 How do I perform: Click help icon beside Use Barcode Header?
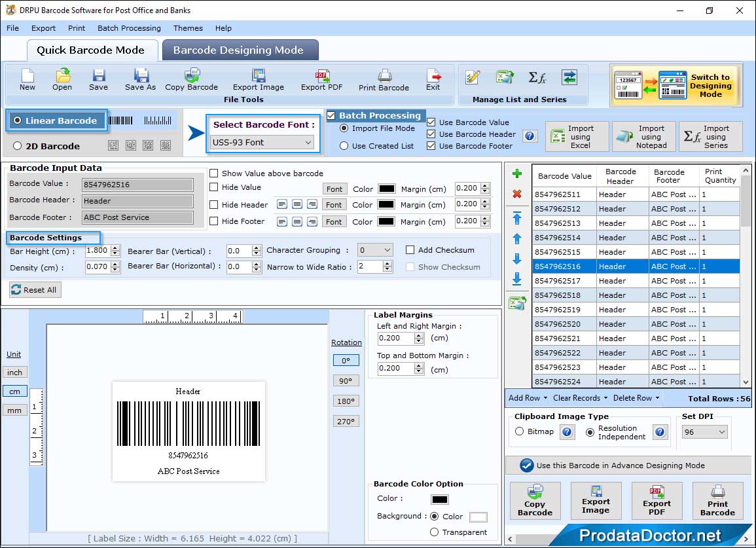coord(530,136)
